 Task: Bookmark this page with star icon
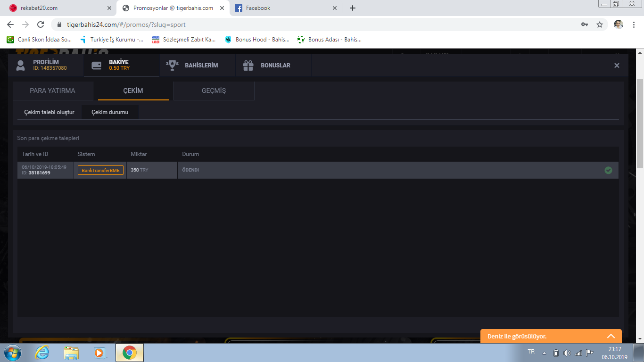[600, 25]
